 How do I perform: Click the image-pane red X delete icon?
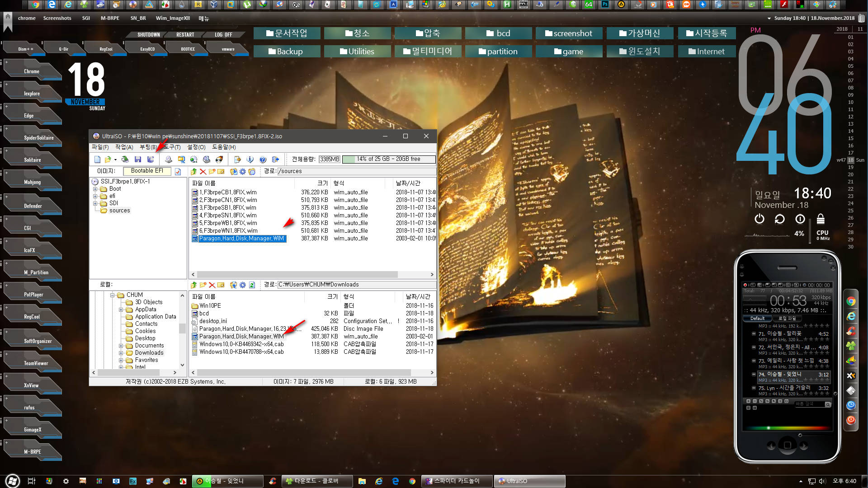(x=203, y=171)
